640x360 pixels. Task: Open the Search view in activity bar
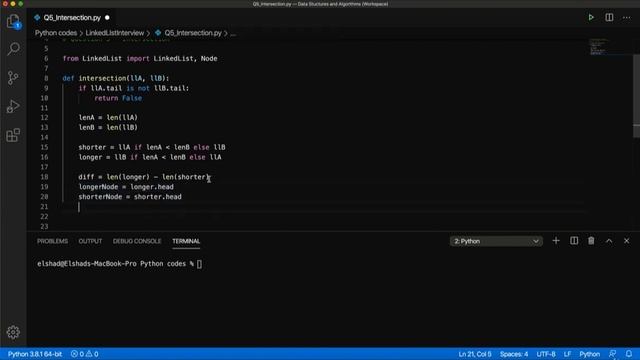(x=13, y=49)
